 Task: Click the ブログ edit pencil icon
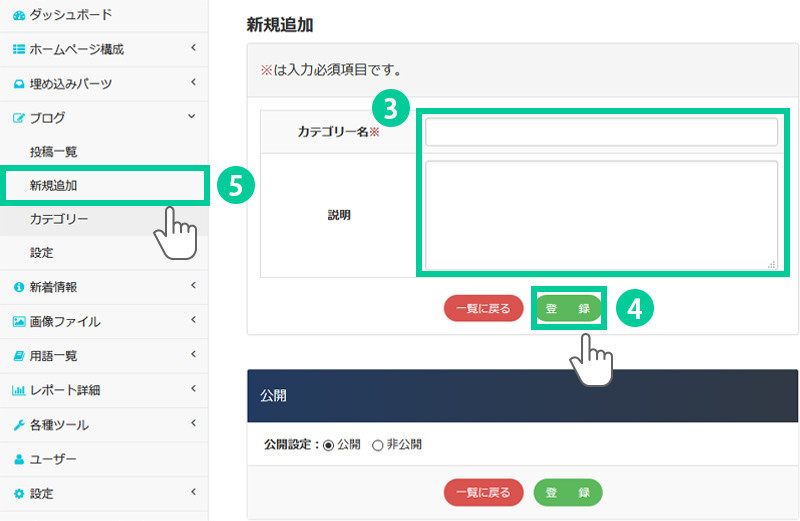click(x=19, y=118)
